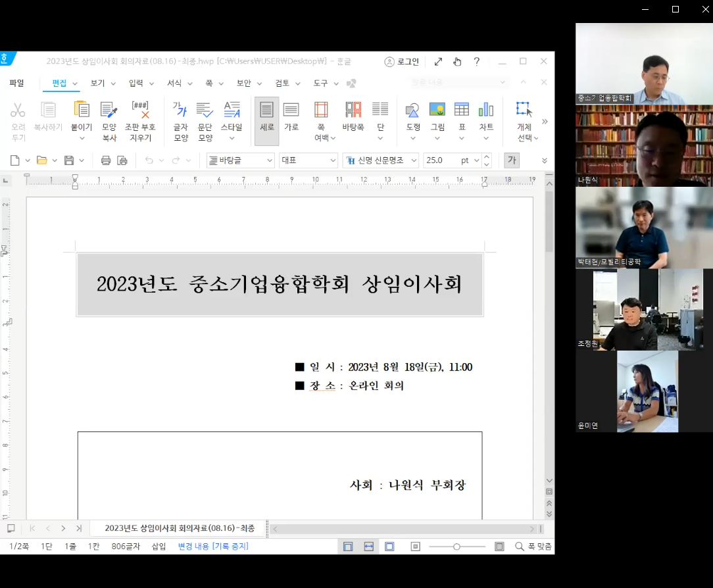Viewport: 713px width, 588px height.
Task: Click the Open folder icon
Action: click(x=42, y=160)
